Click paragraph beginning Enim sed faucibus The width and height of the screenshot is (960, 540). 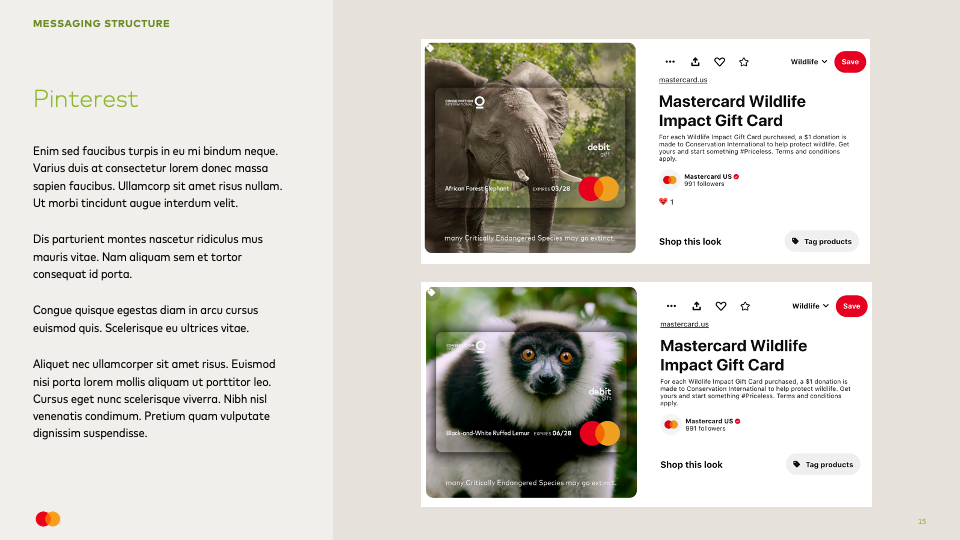(158, 177)
